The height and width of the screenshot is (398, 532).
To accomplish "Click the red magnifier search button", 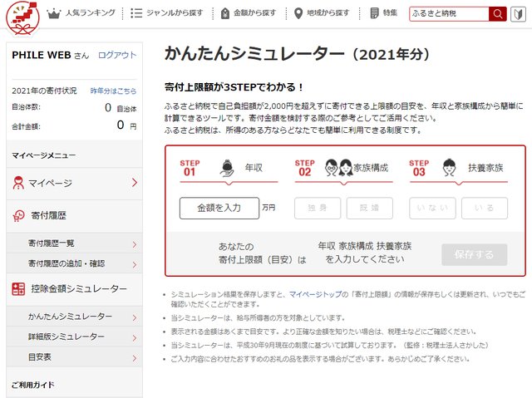I will [x=497, y=14].
